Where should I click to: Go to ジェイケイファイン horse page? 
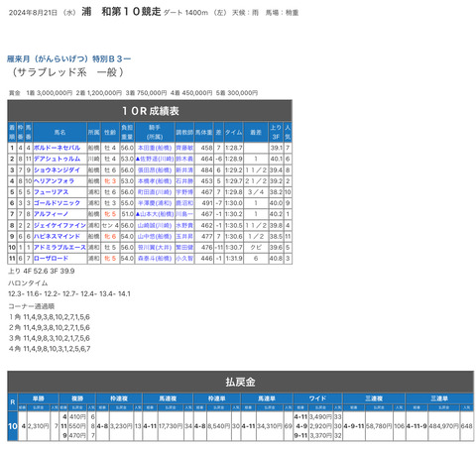tap(59, 225)
